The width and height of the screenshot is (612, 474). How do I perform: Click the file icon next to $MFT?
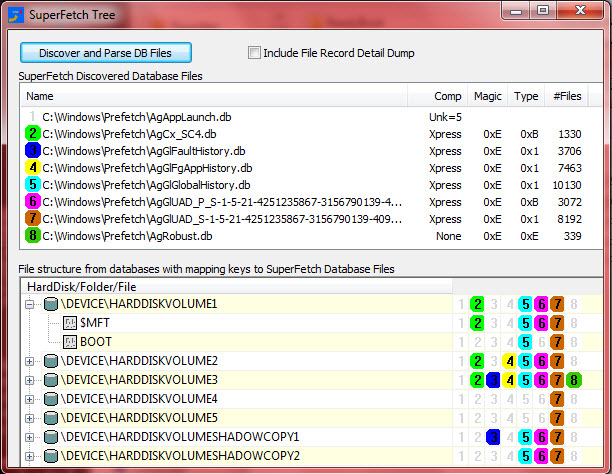coord(70,323)
